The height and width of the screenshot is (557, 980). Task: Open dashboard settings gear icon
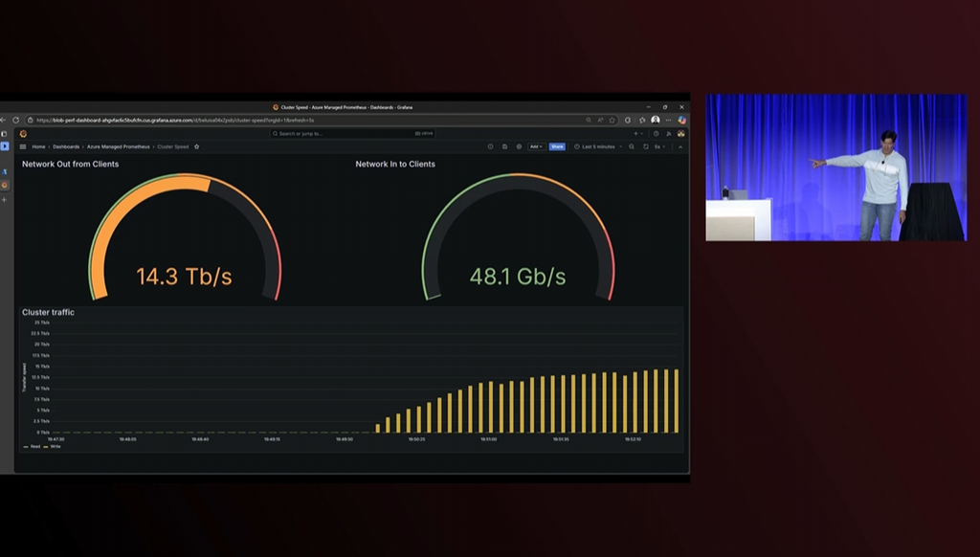tap(519, 147)
